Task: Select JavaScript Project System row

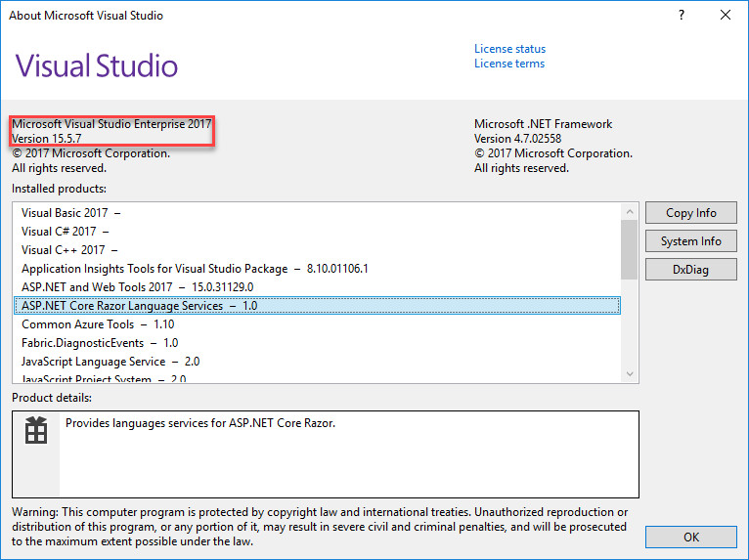Action: click(317, 378)
